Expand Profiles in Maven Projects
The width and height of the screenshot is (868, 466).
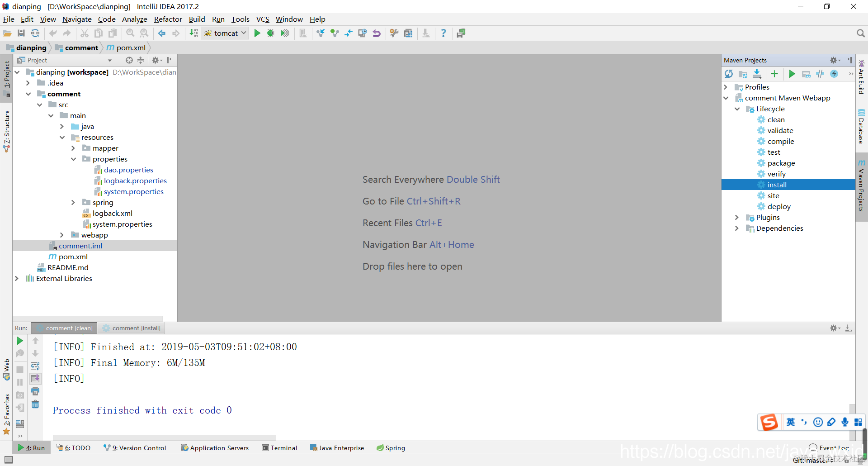tap(726, 87)
